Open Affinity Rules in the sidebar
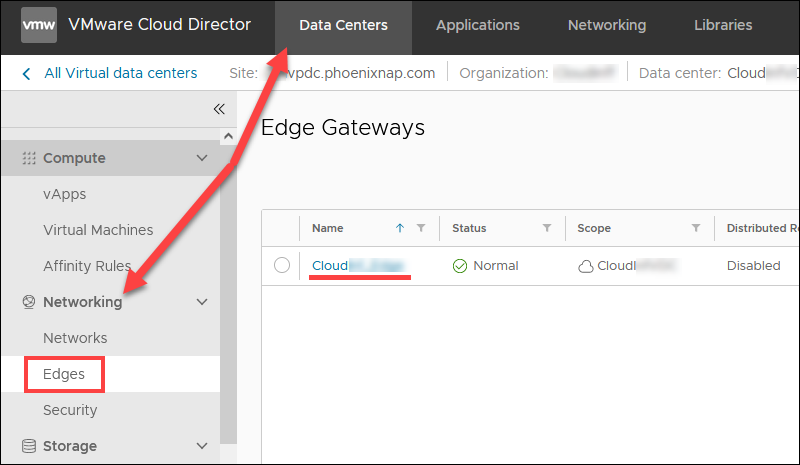 point(87,266)
